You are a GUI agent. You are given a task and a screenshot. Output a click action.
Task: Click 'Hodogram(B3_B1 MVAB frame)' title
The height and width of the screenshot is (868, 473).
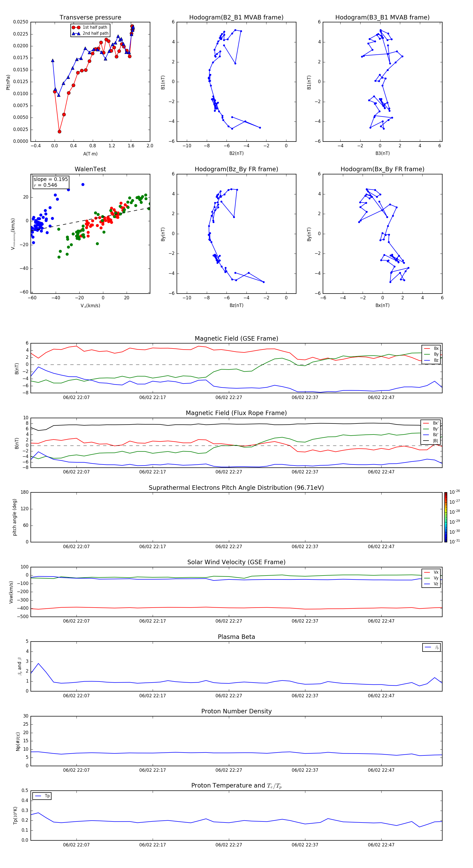coord(382,17)
